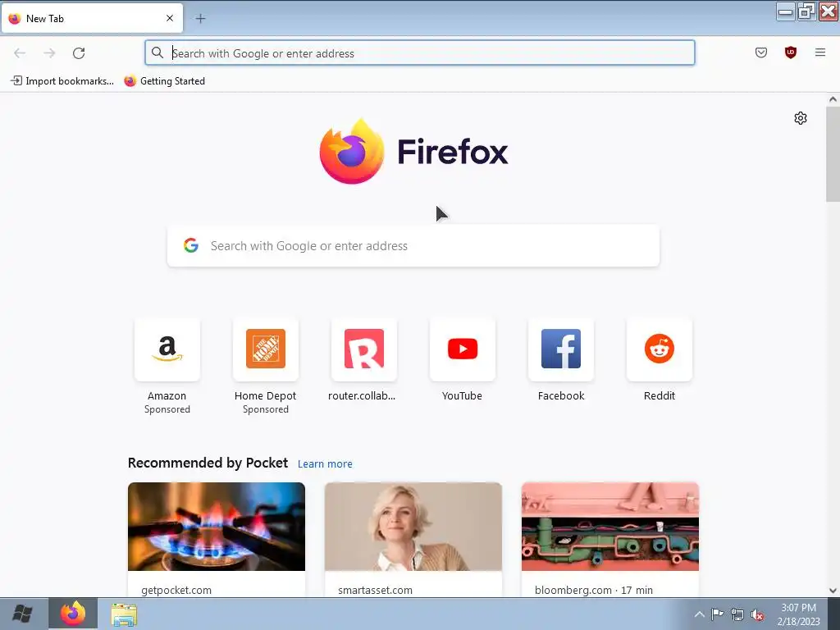Click the muted volume tray icon
This screenshot has width=840, height=630.
click(x=757, y=615)
